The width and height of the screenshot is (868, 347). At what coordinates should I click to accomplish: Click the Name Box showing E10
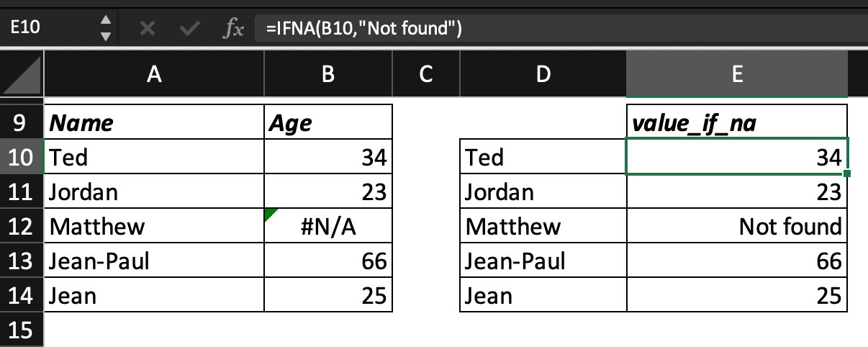pyautogui.click(x=43, y=29)
